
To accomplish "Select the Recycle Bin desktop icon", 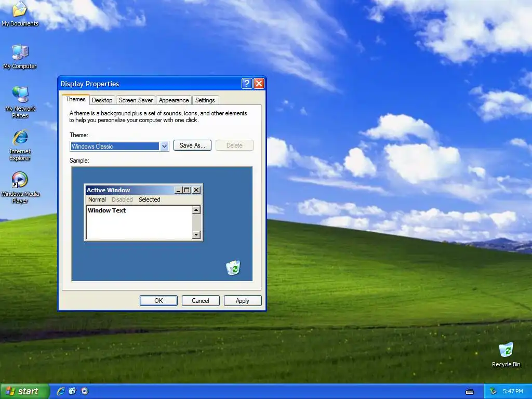I will (506, 354).
